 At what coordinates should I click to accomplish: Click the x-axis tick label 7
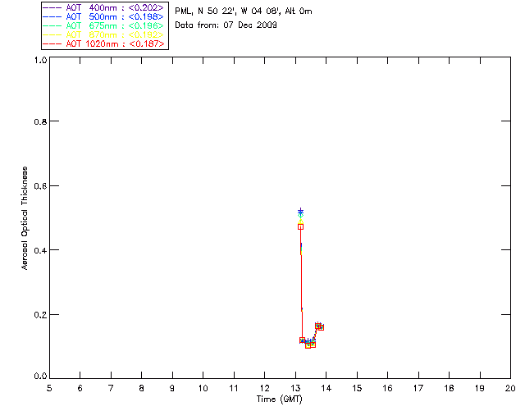(x=111, y=388)
